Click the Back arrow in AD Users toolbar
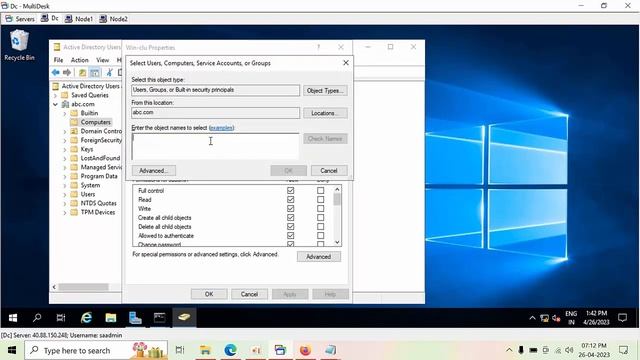The image size is (640, 360). tap(56, 73)
